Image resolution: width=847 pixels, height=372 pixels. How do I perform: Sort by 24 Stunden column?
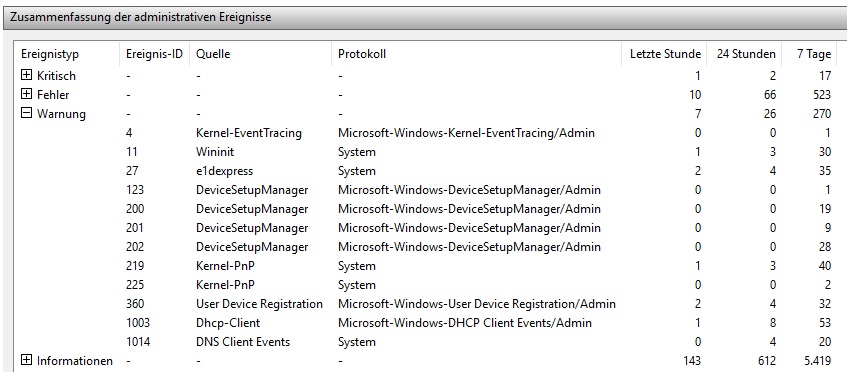pyautogui.click(x=744, y=54)
